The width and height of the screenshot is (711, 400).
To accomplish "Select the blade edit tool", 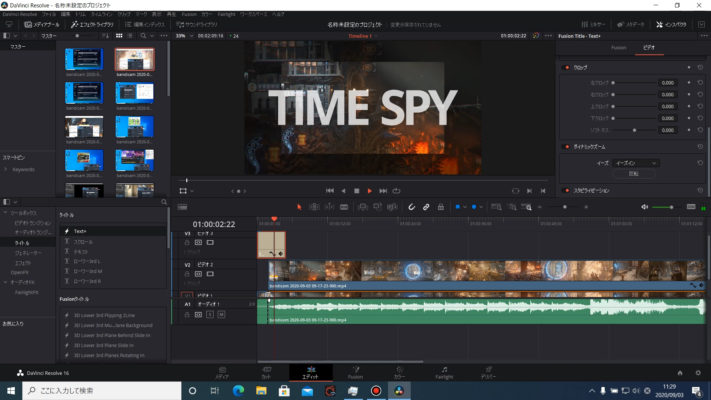I will (x=344, y=207).
